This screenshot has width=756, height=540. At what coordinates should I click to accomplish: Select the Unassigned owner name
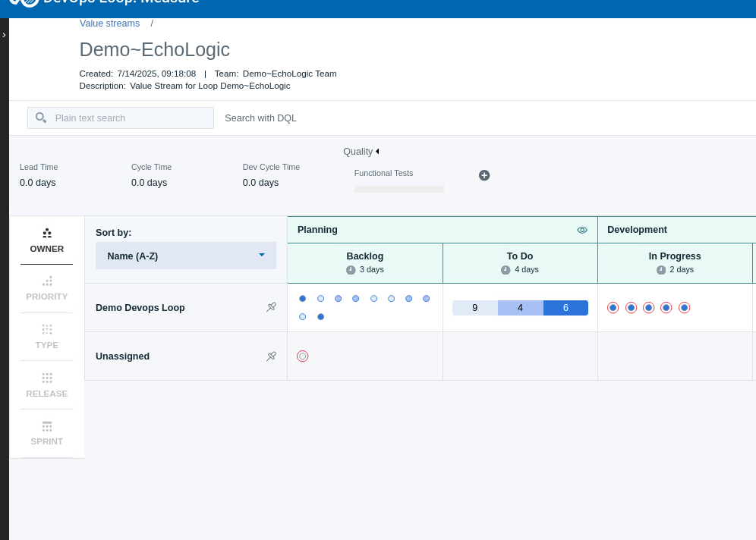pos(122,356)
